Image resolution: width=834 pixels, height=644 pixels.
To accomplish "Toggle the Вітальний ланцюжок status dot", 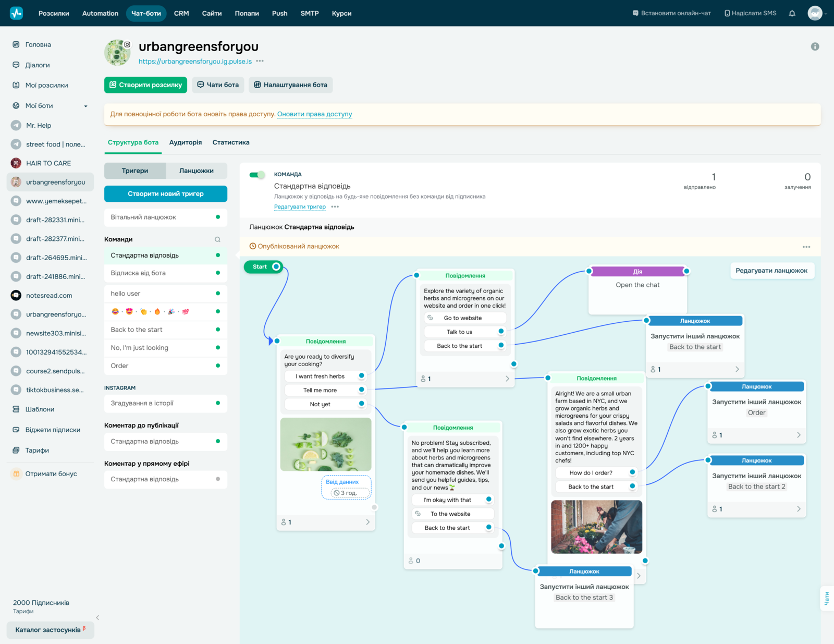I will click(x=218, y=217).
